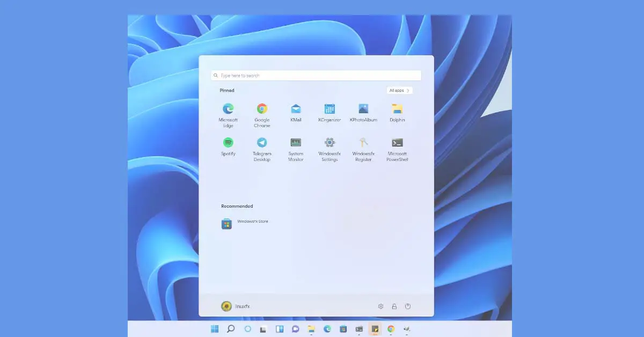Open Telegram Desktop pinned app

262,149
